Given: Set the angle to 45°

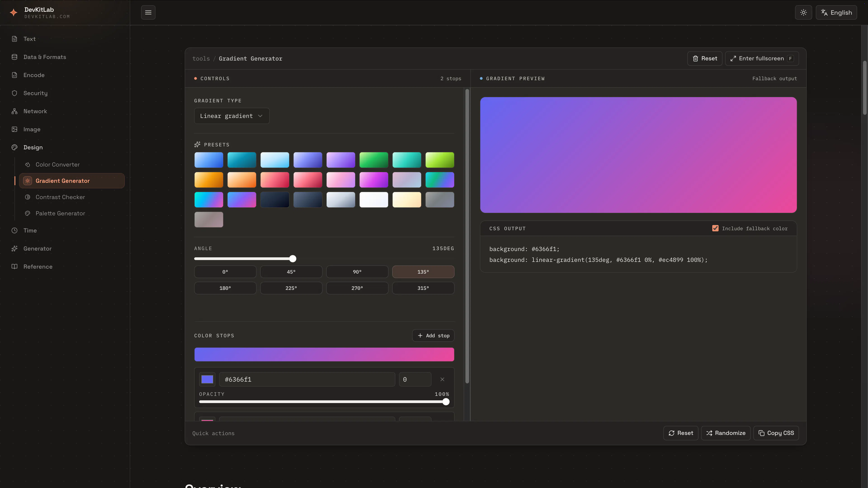Looking at the screenshot, I should pyautogui.click(x=291, y=272).
